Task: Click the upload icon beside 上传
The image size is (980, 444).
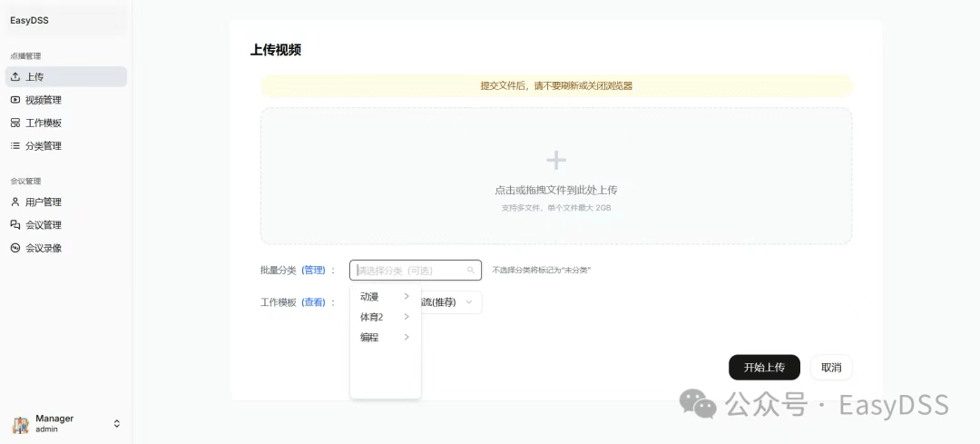Action: click(15, 77)
